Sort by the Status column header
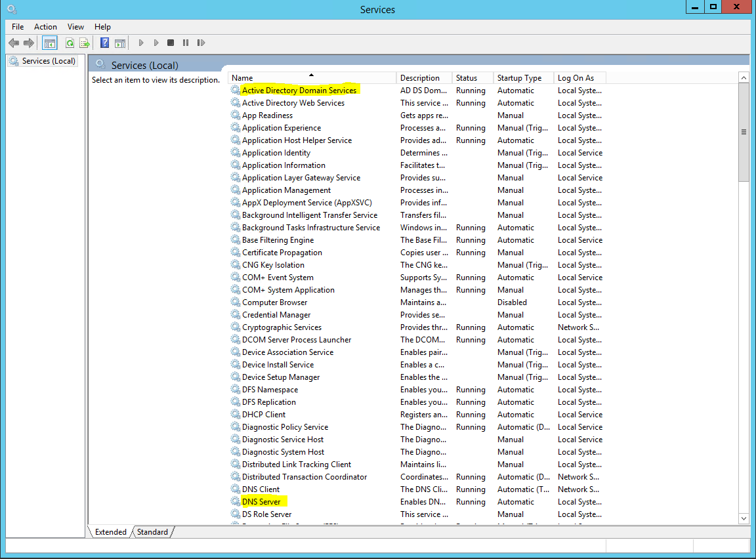 point(473,77)
